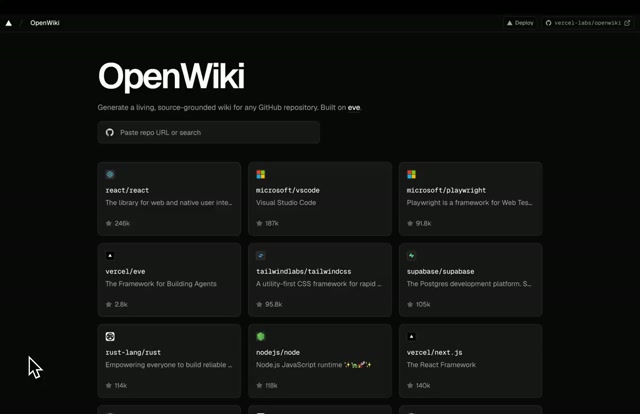Click 'A utility-first CSS framework' description
Screen dimensions: 640x414
point(319,284)
